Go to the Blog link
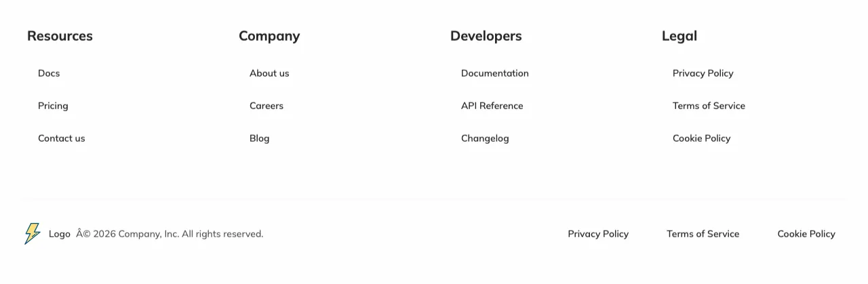This screenshot has height=284, width=868. [260, 138]
